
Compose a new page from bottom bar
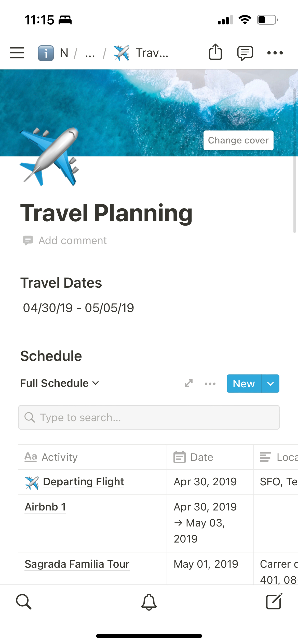pyautogui.click(x=274, y=602)
